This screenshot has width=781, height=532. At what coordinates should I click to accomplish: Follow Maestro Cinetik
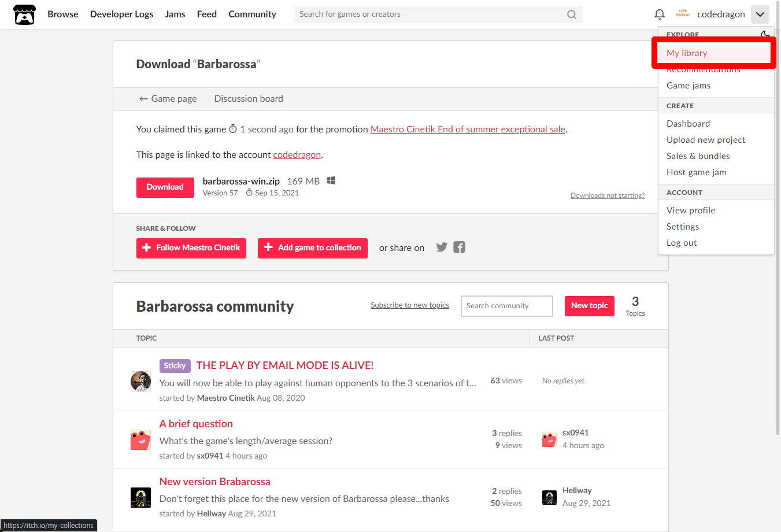(191, 248)
